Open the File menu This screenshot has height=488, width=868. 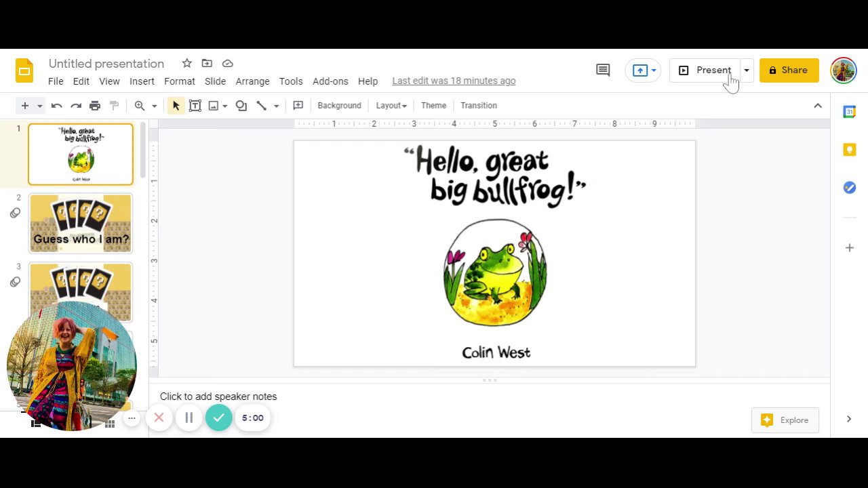coord(56,81)
